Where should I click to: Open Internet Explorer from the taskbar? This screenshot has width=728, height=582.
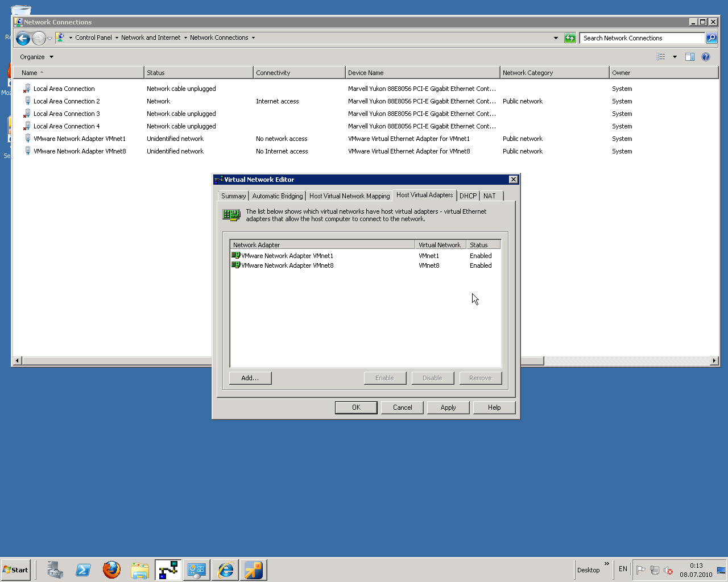225,569
